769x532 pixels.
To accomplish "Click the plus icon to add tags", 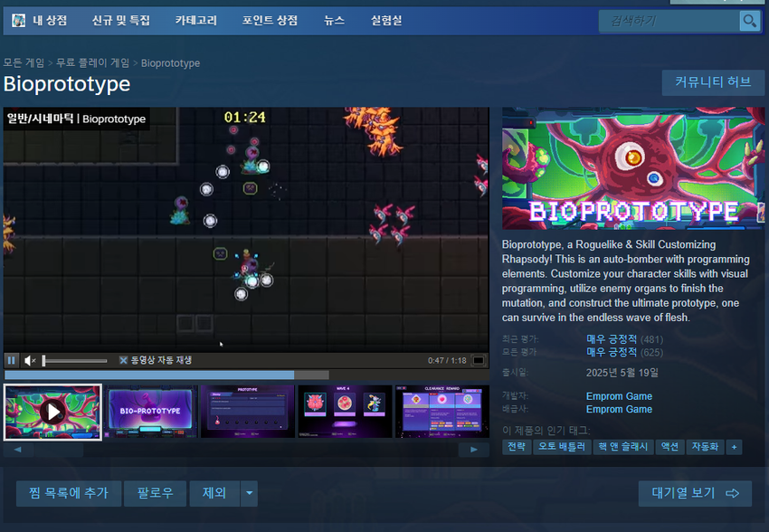I will click(x=735, y=447).
